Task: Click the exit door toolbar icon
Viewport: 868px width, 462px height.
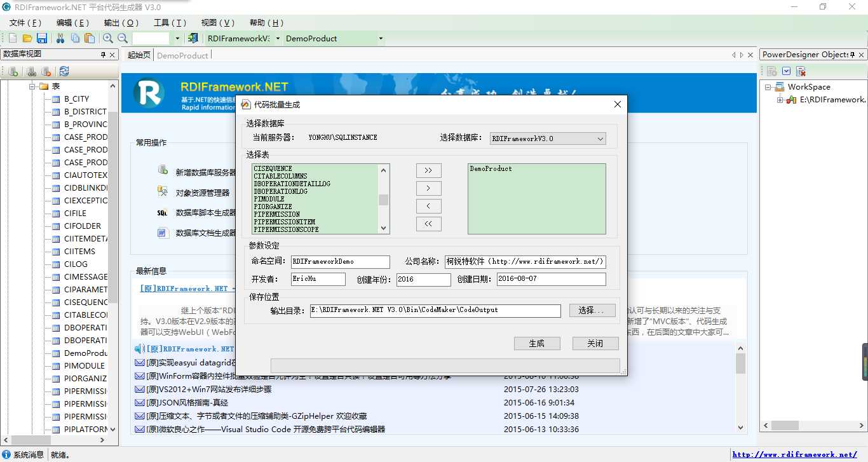Action: point(193,38)
